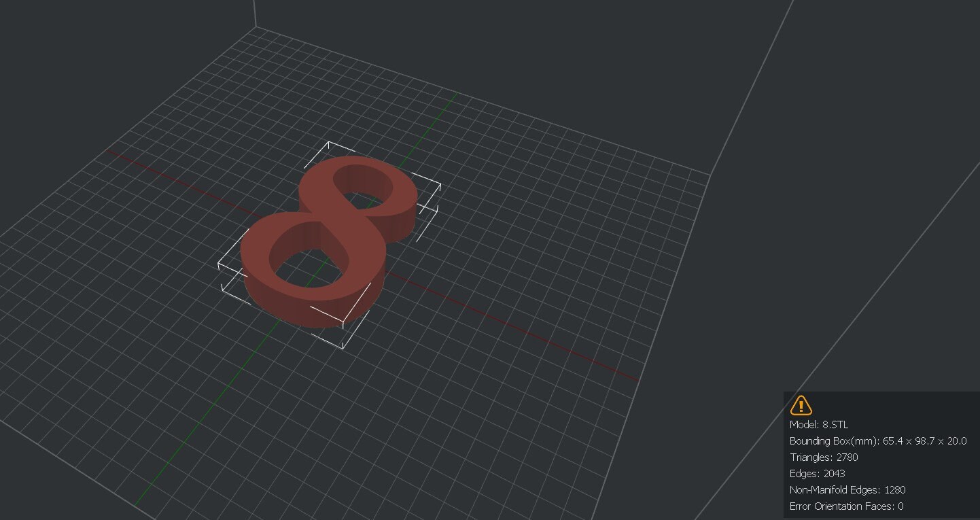Click the Edges: 2043 statistic
This screenshot has height=520, width=980.
[817, 473]
